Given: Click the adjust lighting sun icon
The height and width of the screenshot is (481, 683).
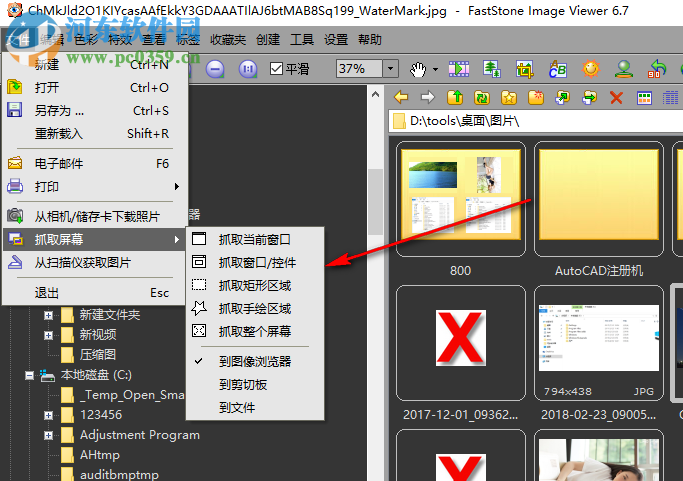Looking at the screenshot, I should click(591, 69).
